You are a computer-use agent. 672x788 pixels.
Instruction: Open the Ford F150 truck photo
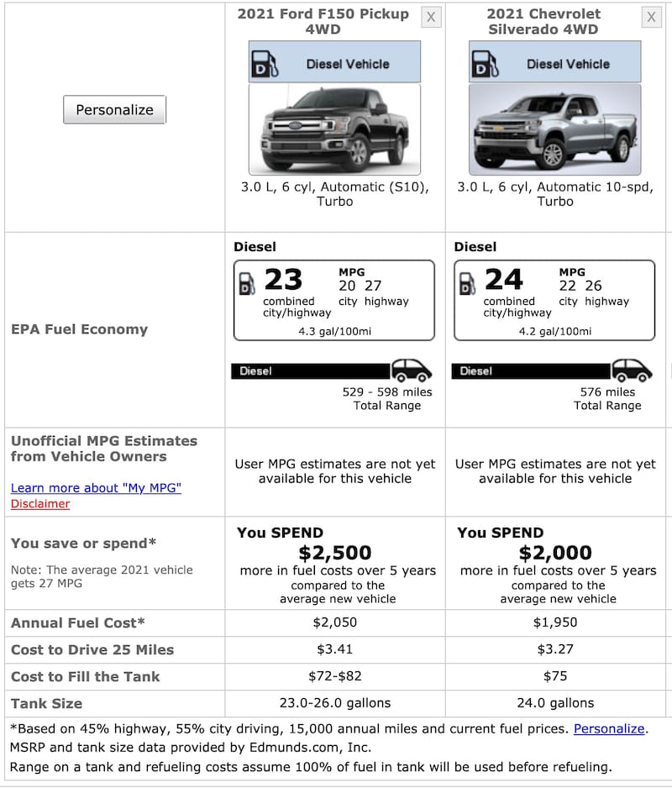pos(334,129)
